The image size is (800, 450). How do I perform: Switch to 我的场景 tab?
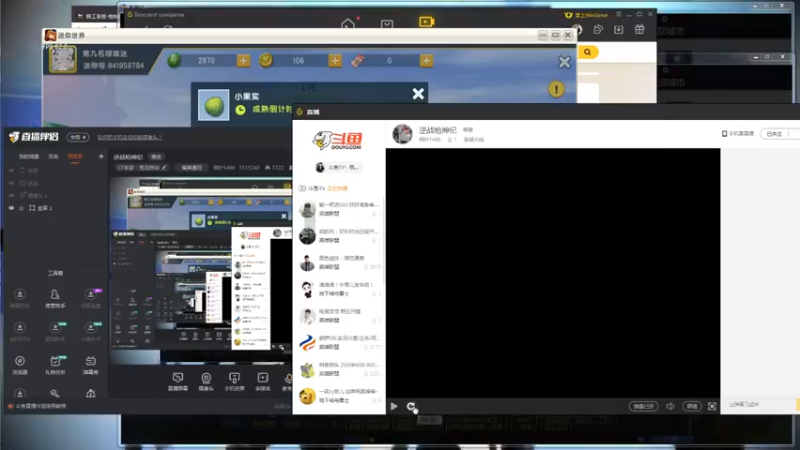pyautogui.click(x=29, y=157)
